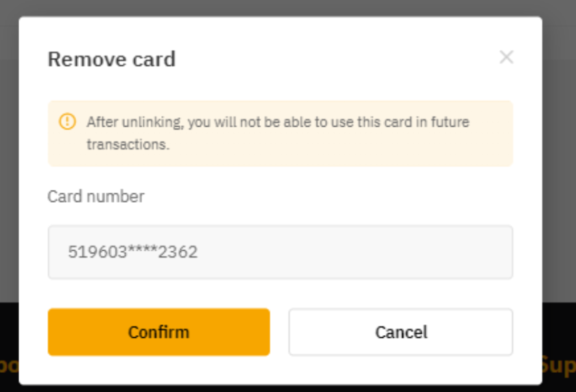Image resolution: width=576 pixels, height=392 pixels.
Task: Hit the orange Confirm button
Action: 158,332
